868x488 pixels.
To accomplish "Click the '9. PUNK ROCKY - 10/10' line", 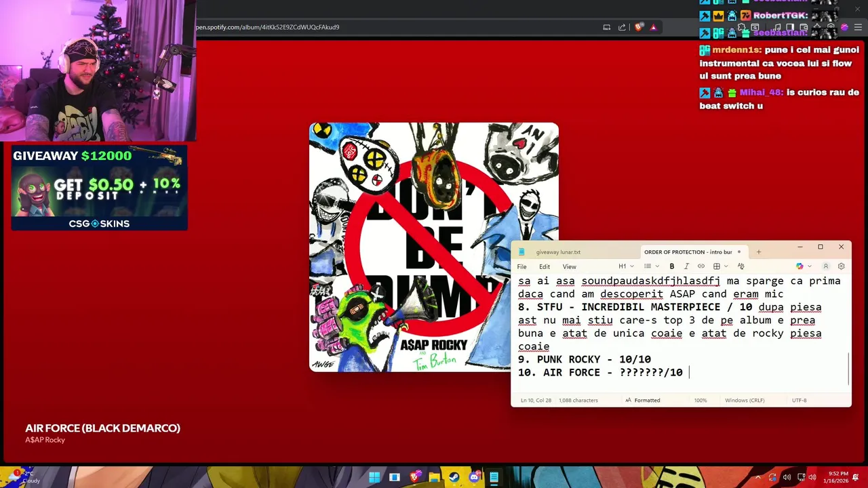I will (584, 359).
